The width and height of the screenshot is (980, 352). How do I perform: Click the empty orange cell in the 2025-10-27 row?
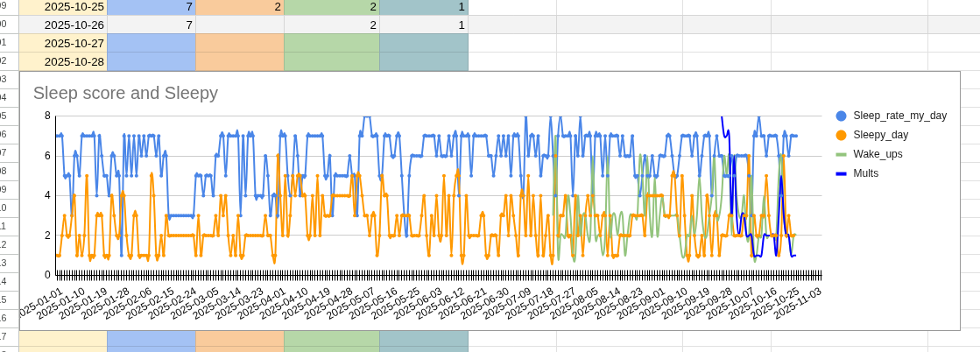click(240, 43)
